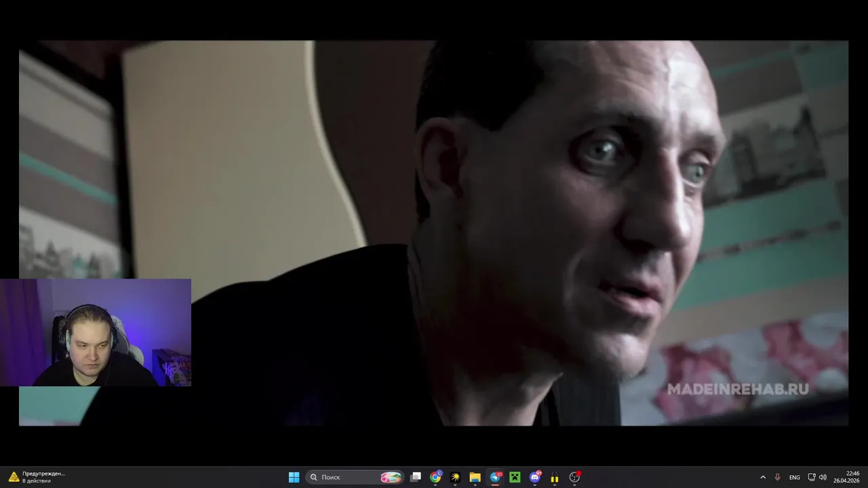Open network settings tray icon
This screenshot has height=488, width=868.
[x=812, y=477]
